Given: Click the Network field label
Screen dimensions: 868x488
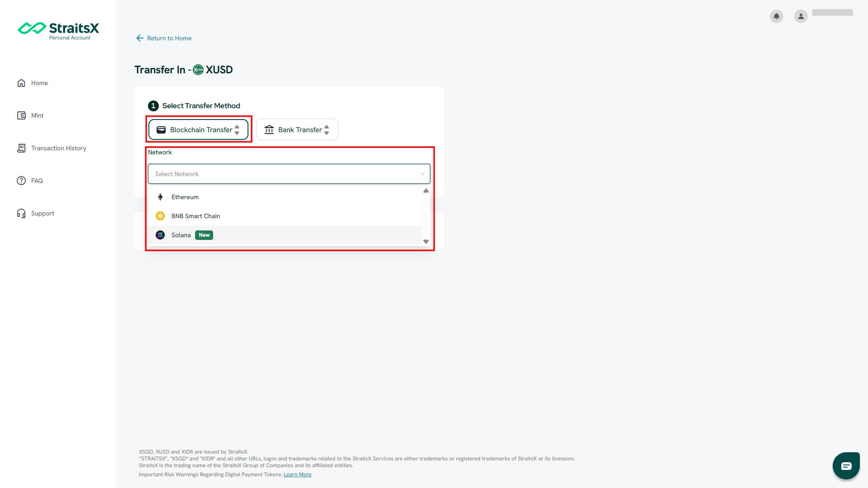Looking at the screenshot, I should tap(160, 152).
